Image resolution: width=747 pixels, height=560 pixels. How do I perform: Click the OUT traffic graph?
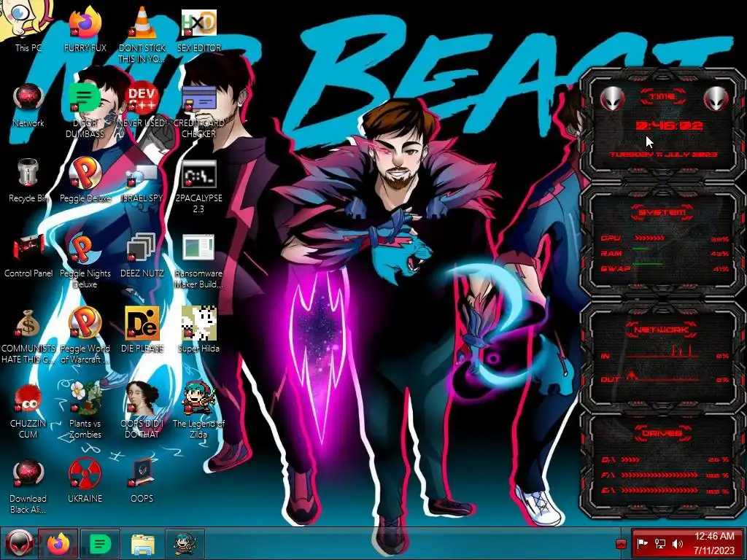tap(663, 376)
